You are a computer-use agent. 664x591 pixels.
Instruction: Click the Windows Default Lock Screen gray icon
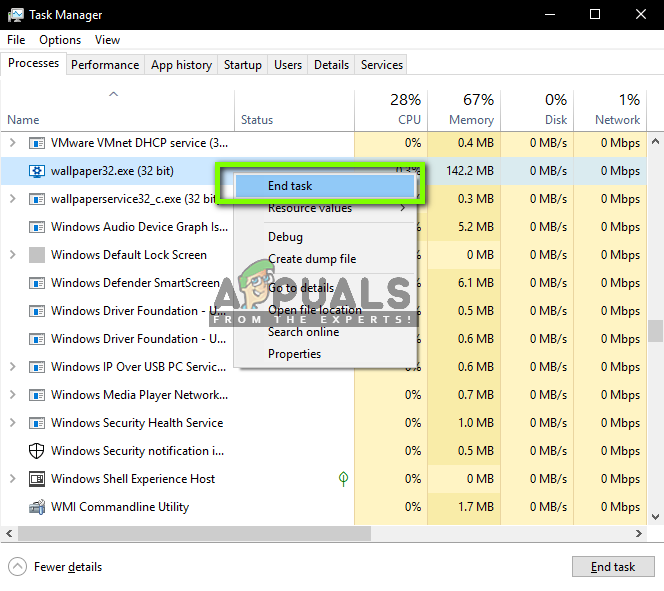point(37,255)
